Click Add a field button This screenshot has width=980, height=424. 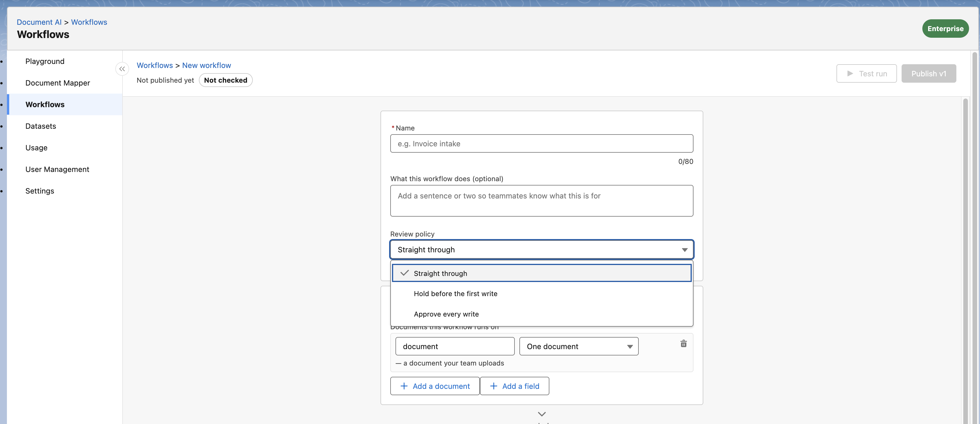click(x=514, y=386)
